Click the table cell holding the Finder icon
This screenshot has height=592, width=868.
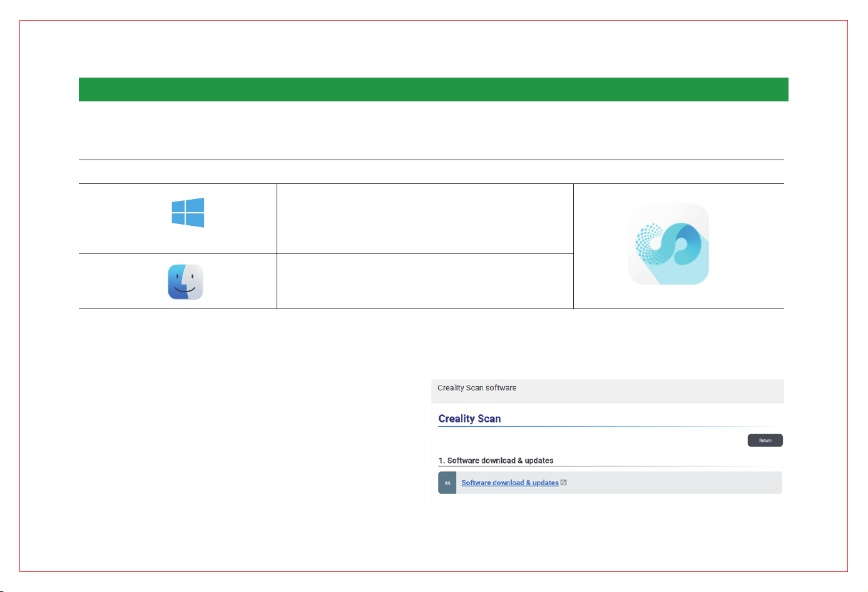(x=178, y=281)
